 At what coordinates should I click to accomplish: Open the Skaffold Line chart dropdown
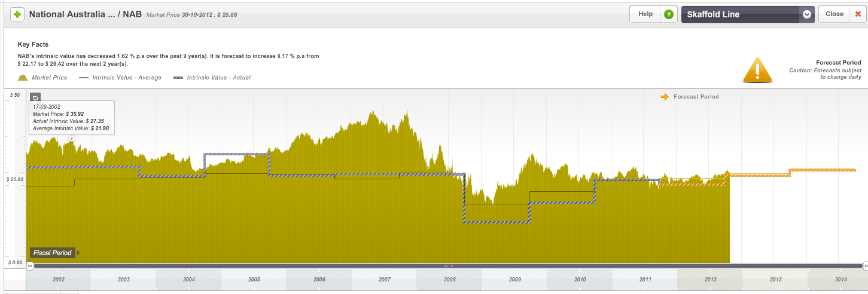[748, 14]
